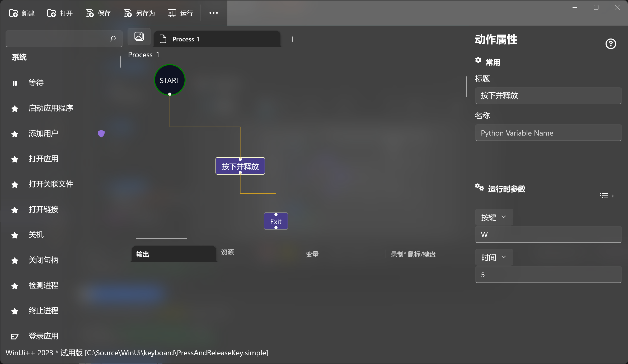Click the Run process icon
Screen dimensions: 628x364
click(x=172, y=13)
